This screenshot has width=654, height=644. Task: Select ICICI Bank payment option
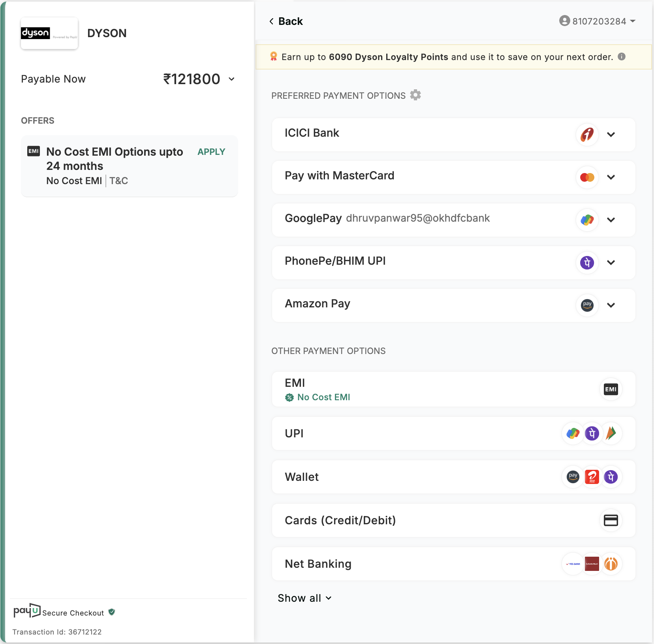tap(453, 134)
